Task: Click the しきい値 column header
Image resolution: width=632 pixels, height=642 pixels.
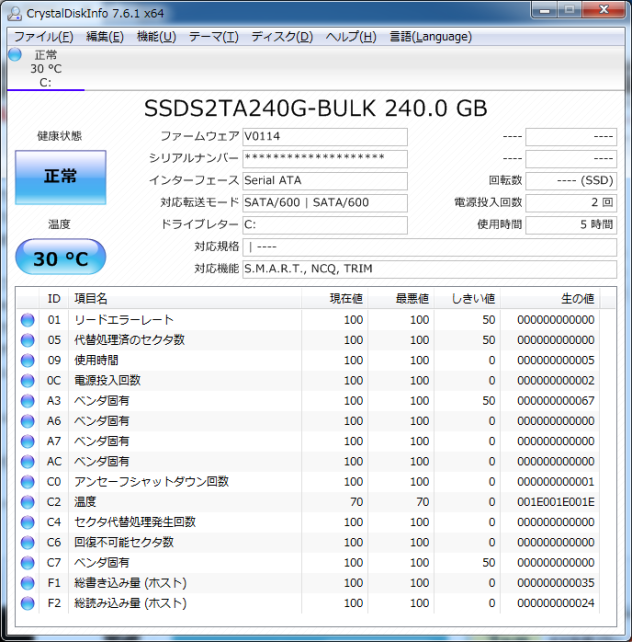Action: click(x=467, y=298)
